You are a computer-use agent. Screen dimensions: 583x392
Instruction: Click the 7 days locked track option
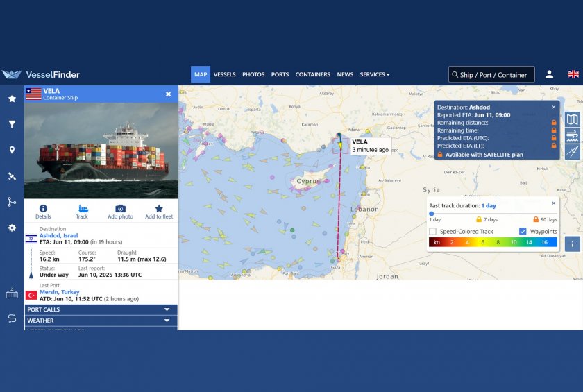(x=487, y=219)
